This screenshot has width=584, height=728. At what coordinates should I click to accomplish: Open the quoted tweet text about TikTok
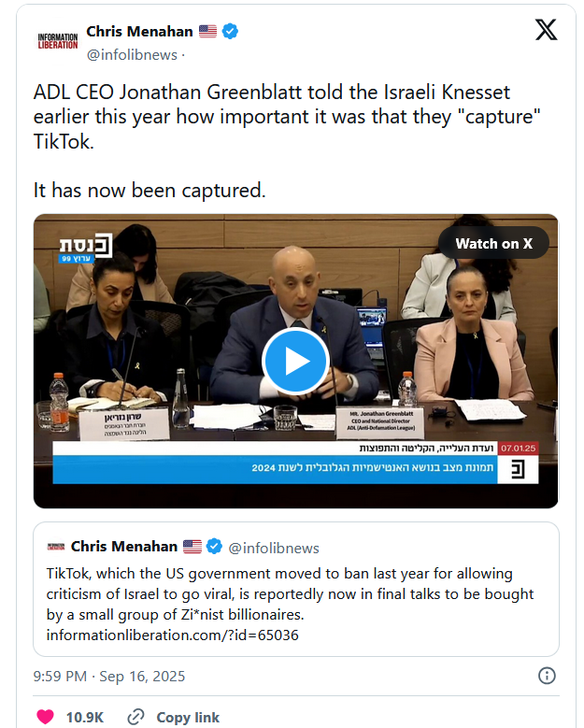point(291,593)
